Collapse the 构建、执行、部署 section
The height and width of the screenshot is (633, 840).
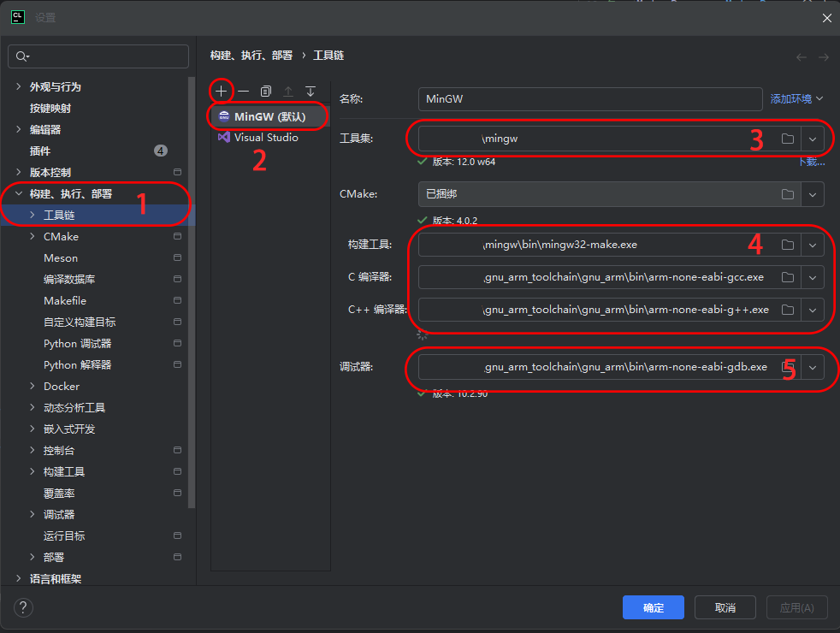pyautogui.click(x=20, y=194)
